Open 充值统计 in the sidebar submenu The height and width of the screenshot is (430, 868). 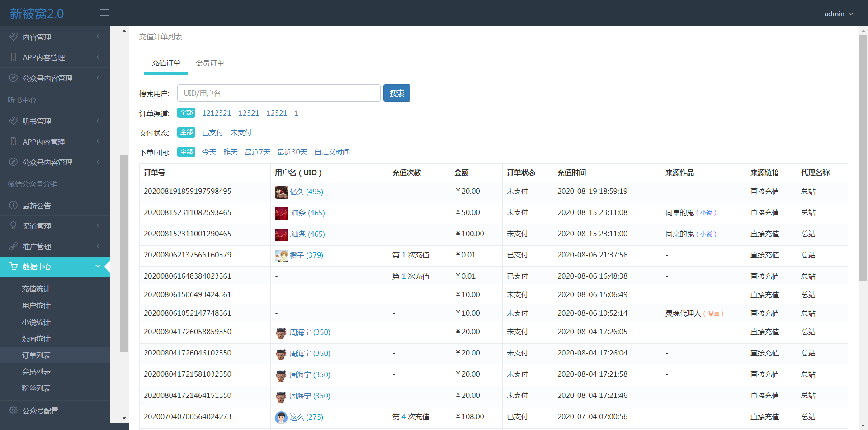[x=36, y=289]
